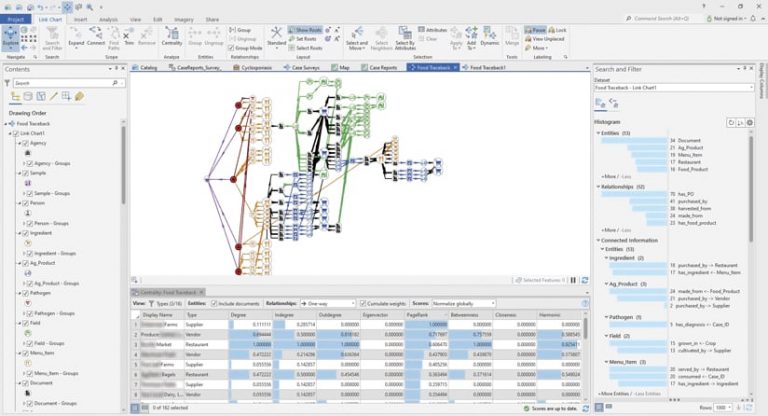Open the Project tab
Viewport: 768px width, 416px height.
pyautogui.click(x=16, y=19)
